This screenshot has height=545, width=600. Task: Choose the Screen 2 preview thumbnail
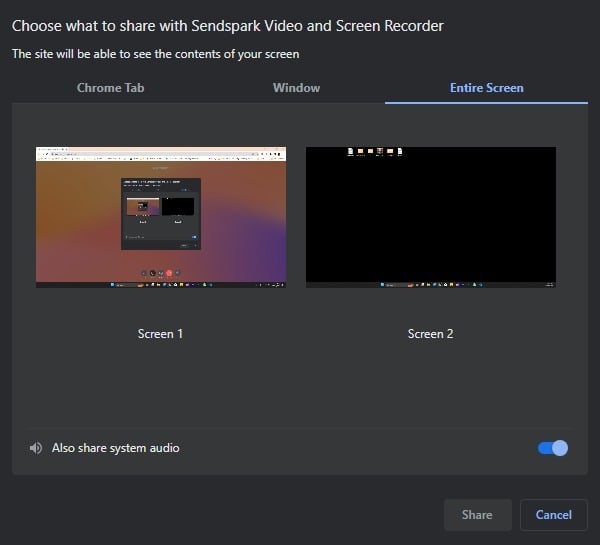430,217
